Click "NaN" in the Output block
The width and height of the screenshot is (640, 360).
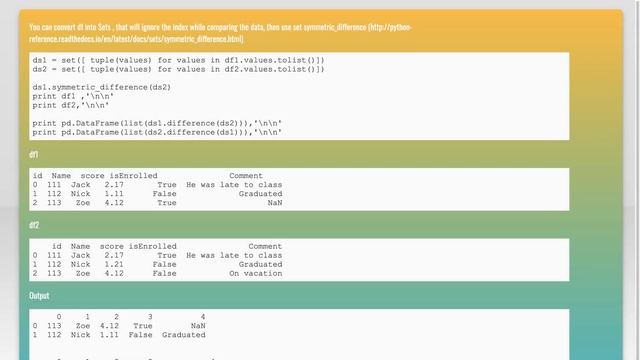pyautogui.click(x=198, y=326)
